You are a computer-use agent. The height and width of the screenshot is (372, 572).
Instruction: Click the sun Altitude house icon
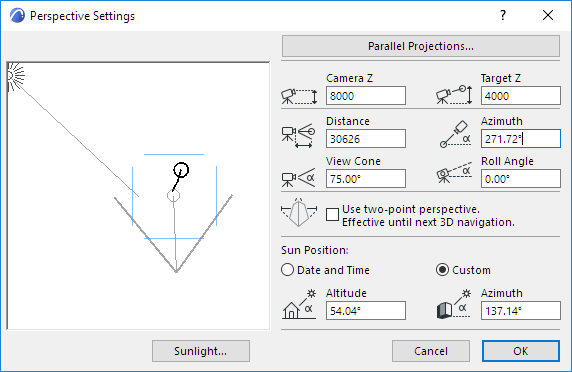click(299, 305)
